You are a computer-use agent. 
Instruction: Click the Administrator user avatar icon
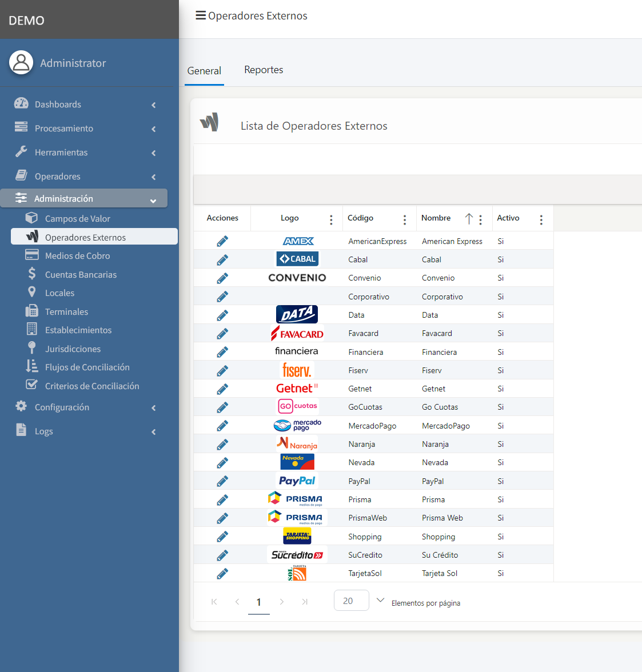tap(21, 63)
